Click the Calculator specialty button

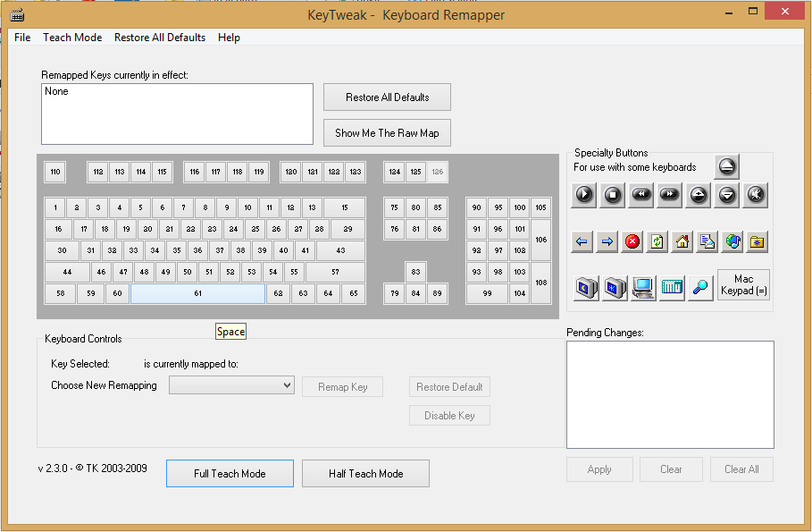coord(672,288)
